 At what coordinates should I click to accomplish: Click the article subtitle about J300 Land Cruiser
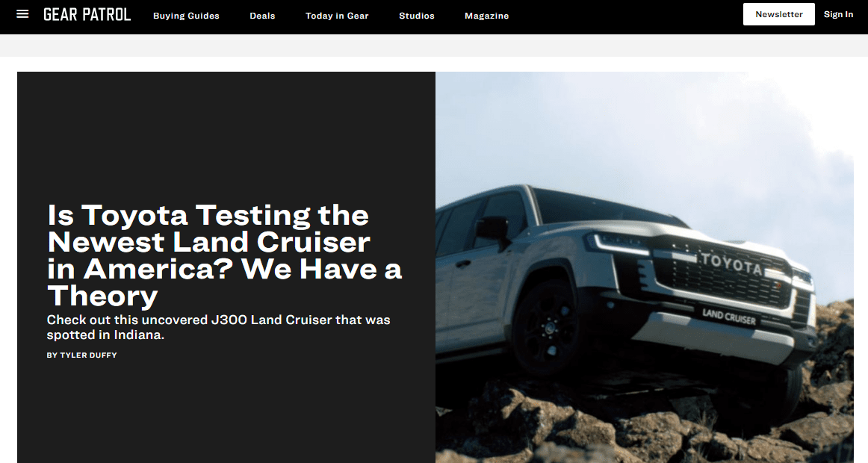pyautogui.click(x=219, y=327)
